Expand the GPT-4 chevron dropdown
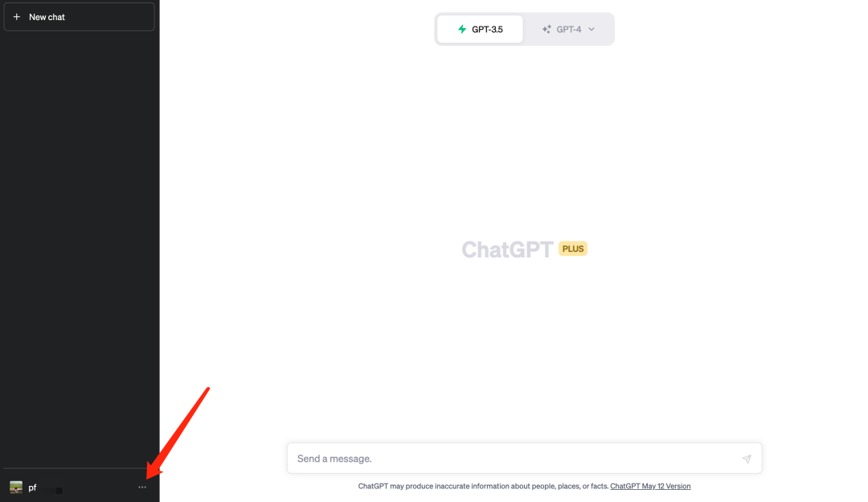 (x=592, y=30)
